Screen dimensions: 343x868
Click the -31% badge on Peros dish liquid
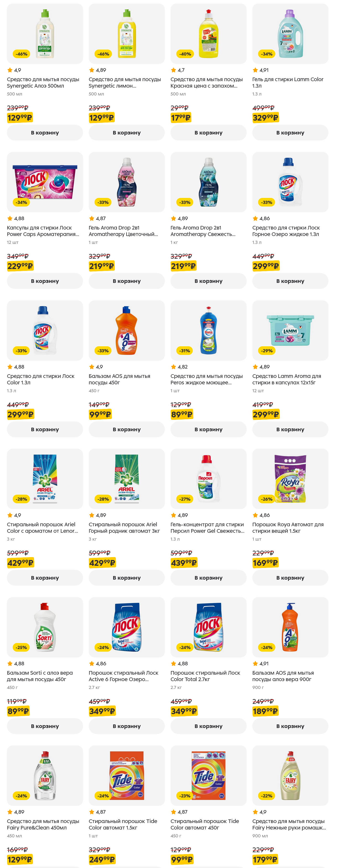185,350
